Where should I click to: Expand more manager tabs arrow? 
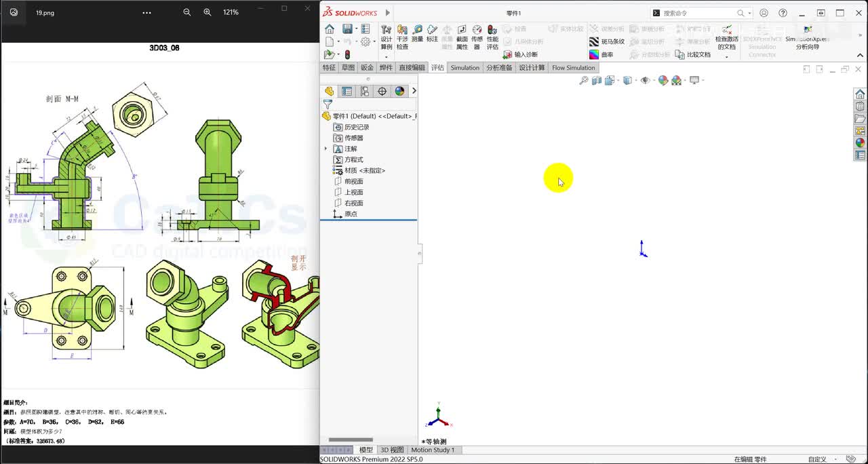(414, 91)
